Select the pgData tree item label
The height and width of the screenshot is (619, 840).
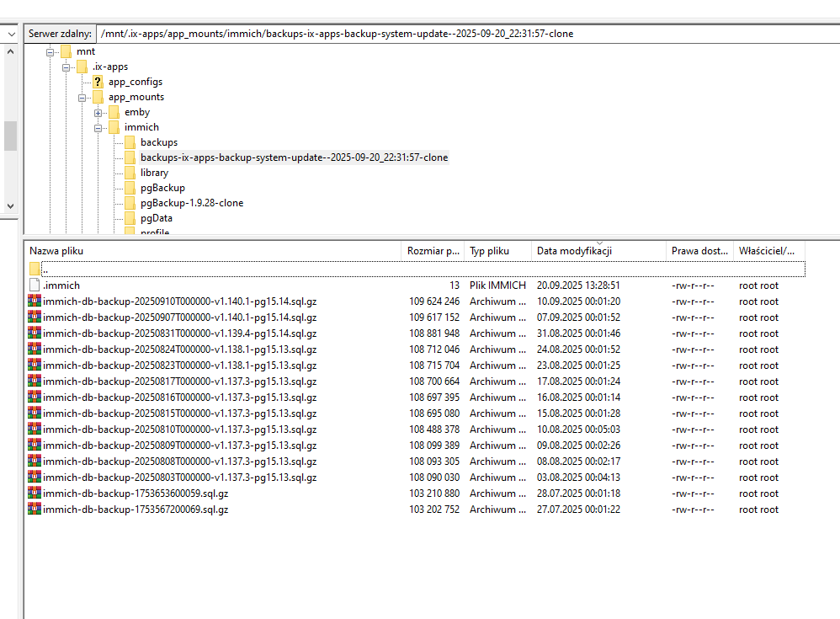coord(157,218)
